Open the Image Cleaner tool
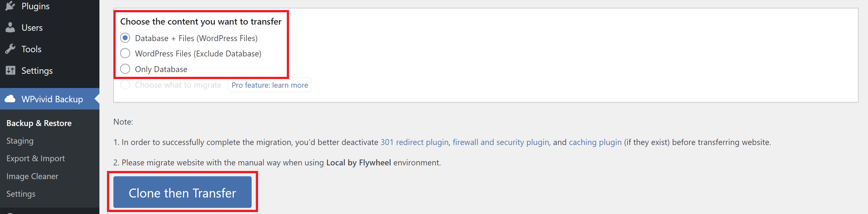The image size is (868, 214). (x=32, y=176)
